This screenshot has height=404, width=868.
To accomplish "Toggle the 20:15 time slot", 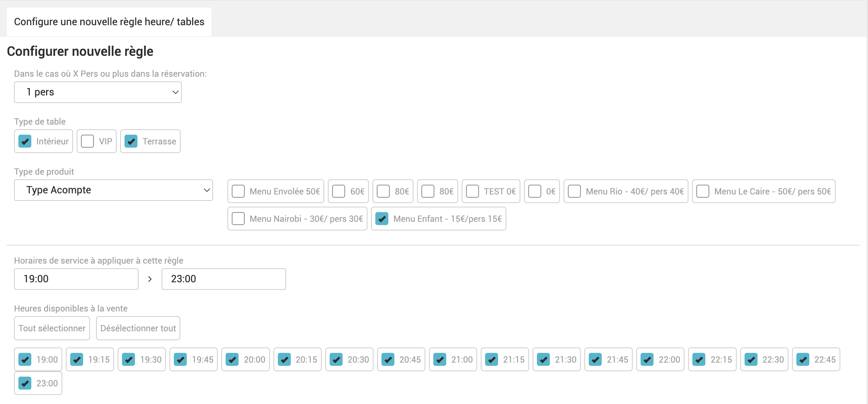I will tap(284, 359).
